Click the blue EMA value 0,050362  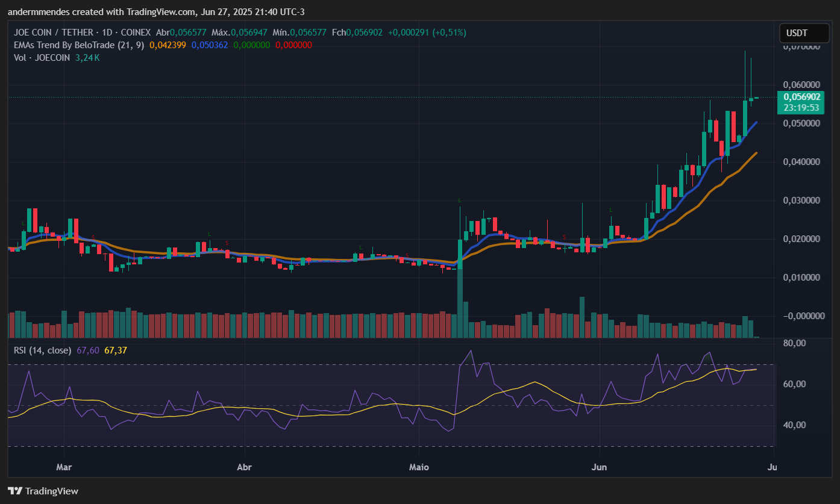[210, 45]
